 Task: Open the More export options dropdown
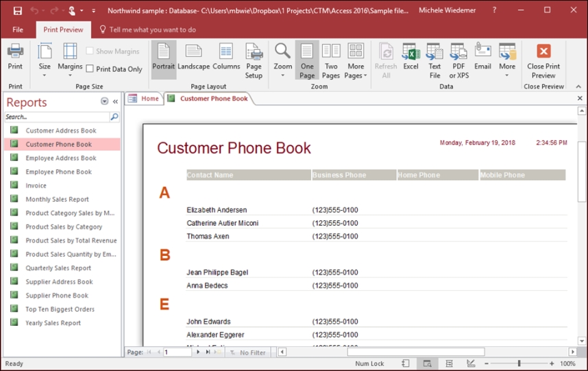507,60
